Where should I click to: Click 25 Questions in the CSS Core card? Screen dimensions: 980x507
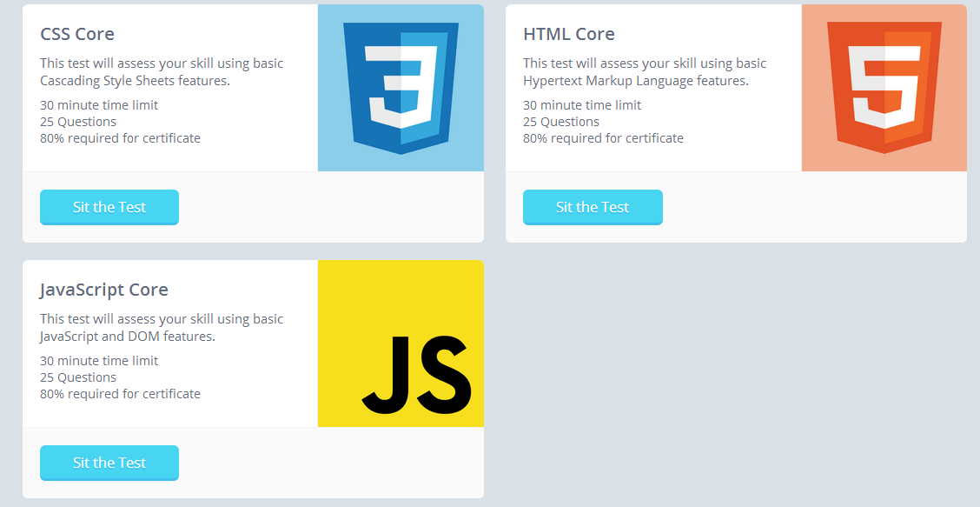[78, 122]
